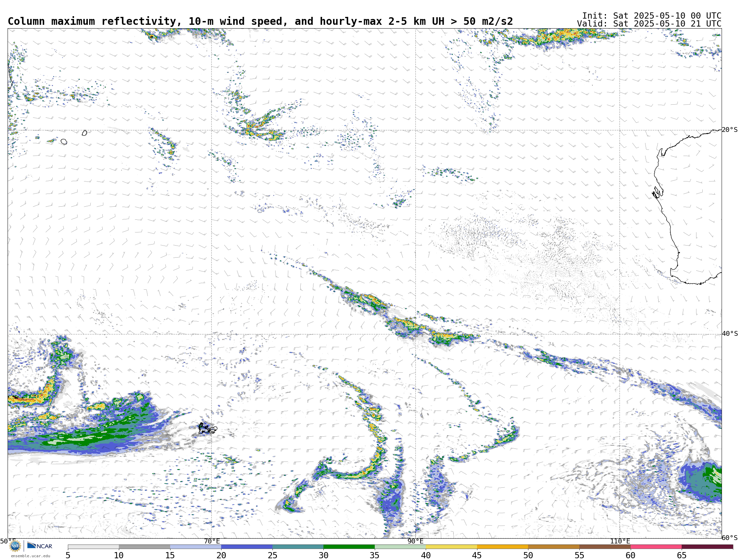Click the '70°E' longitude label
Screen dimensions: 744x560
212,541
